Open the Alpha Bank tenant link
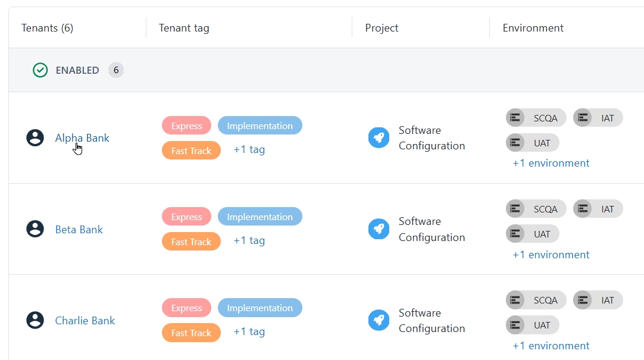The image size is (644, 360). click(x=82, y=138)
